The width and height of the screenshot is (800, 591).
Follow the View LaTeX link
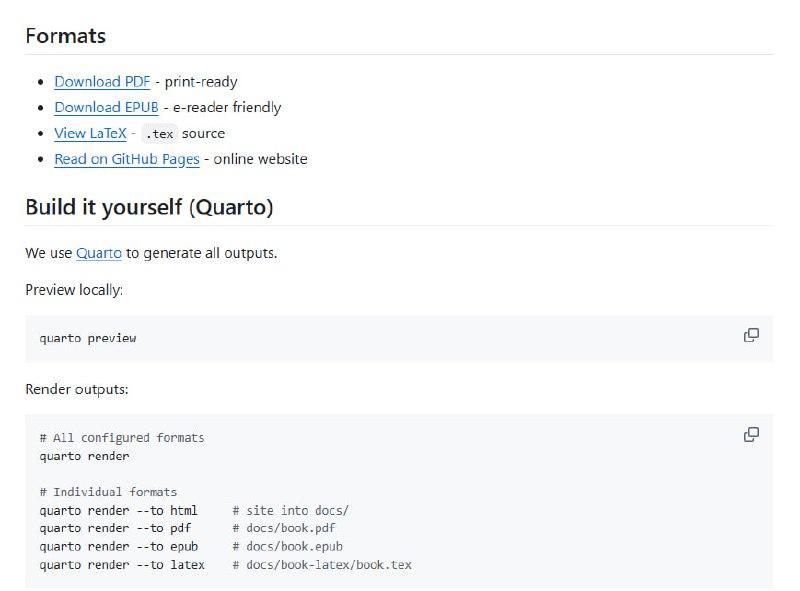tap(90, 133)
